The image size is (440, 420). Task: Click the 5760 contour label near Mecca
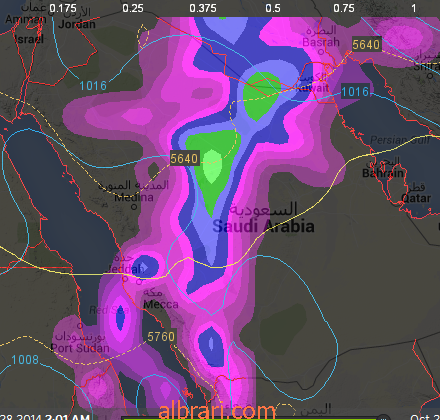pos(161,336)
